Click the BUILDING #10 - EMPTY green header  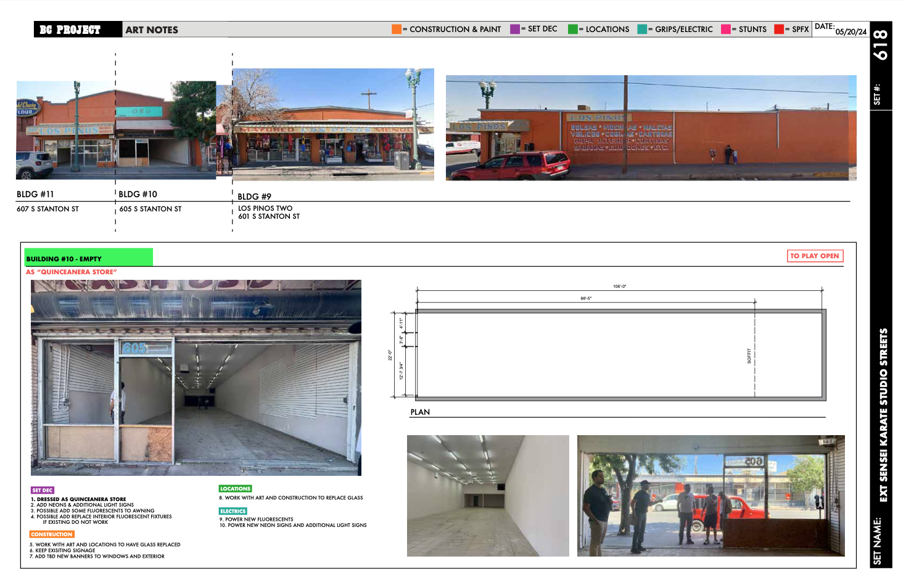(89, 258)
